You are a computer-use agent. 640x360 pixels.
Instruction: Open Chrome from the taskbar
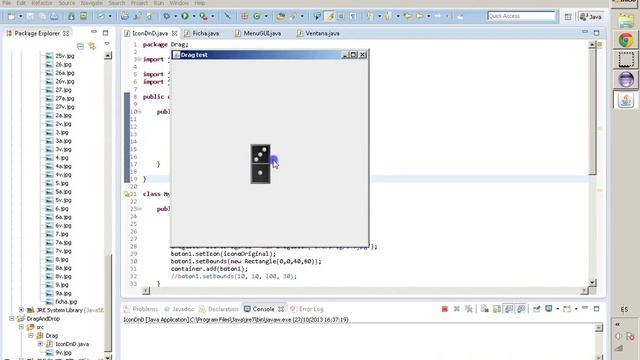coord(626,40)
